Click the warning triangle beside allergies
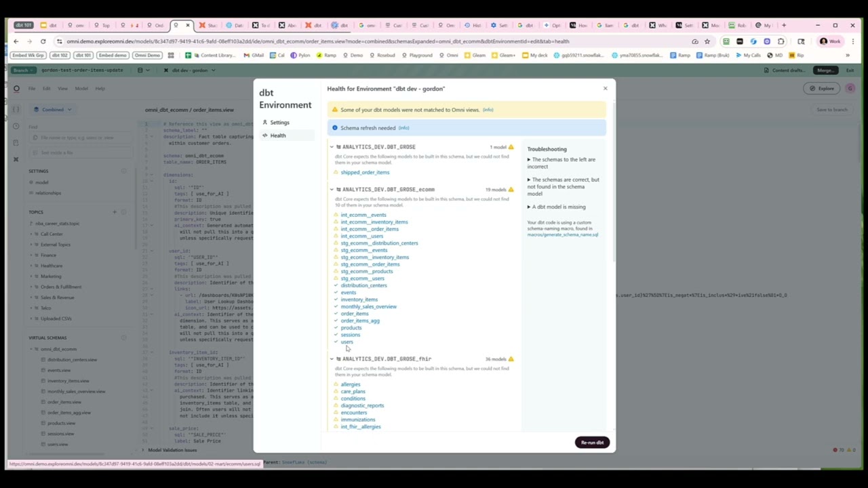The height and width of the screenshot is (488, 868). 336,384
